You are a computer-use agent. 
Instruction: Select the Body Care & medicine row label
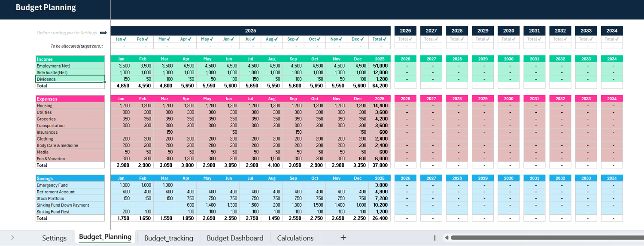pos(70,145)
